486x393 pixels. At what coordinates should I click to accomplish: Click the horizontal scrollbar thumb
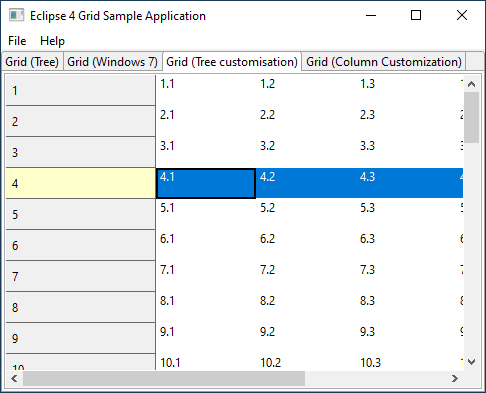164,378
